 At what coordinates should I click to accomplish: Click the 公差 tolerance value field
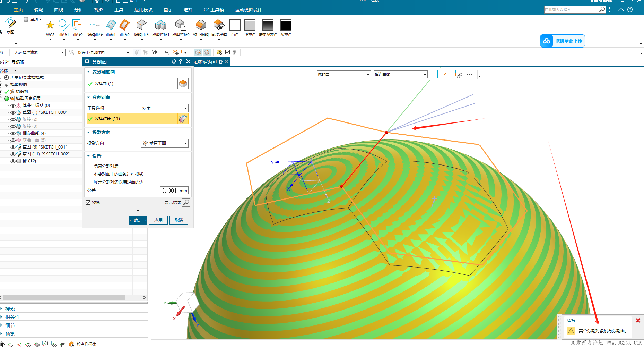click(174, 191)
